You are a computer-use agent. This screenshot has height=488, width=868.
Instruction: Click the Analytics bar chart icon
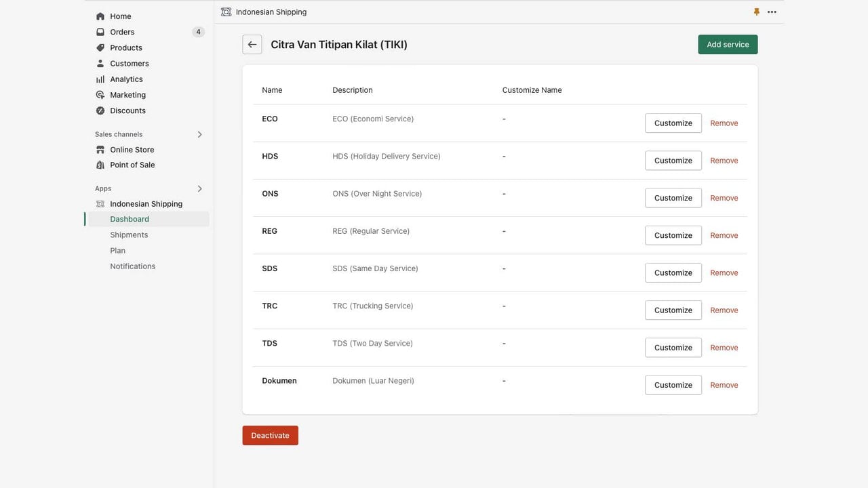point(100,79)
